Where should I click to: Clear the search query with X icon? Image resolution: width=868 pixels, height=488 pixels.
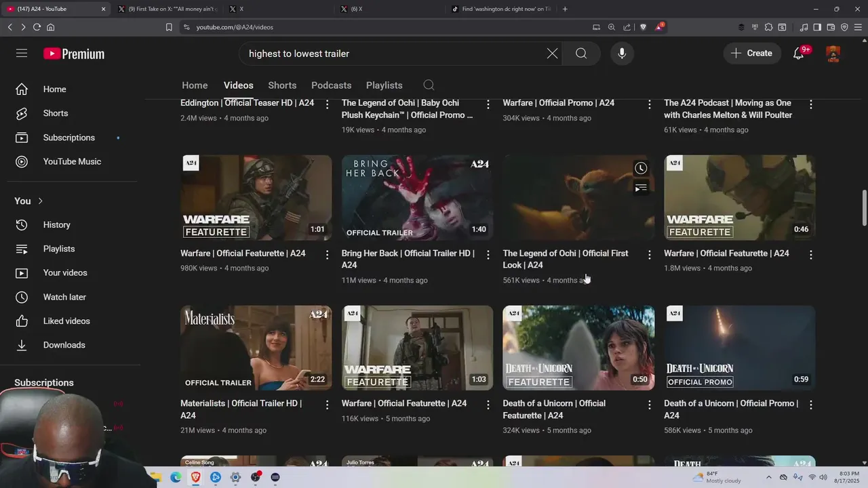pyautogui.click(x=553, y=54)
